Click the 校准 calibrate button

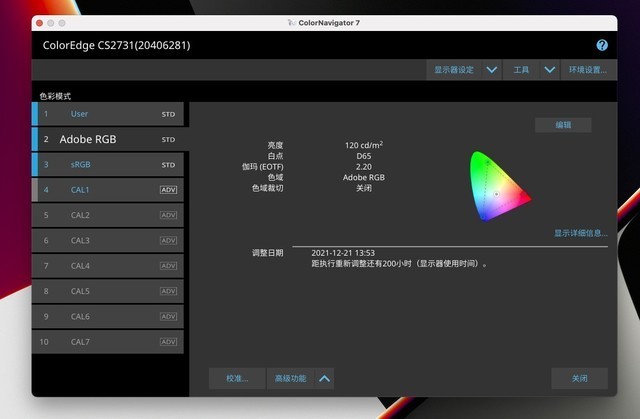pos(237,379)
